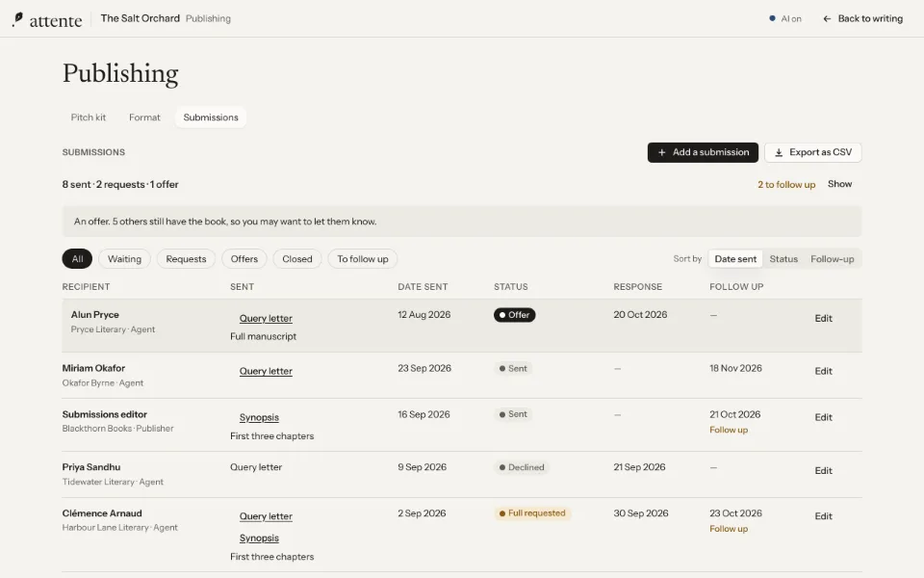The image size is (924, 578).
Task: Edit Clémence Arnaud's submission
Action: 823,516
